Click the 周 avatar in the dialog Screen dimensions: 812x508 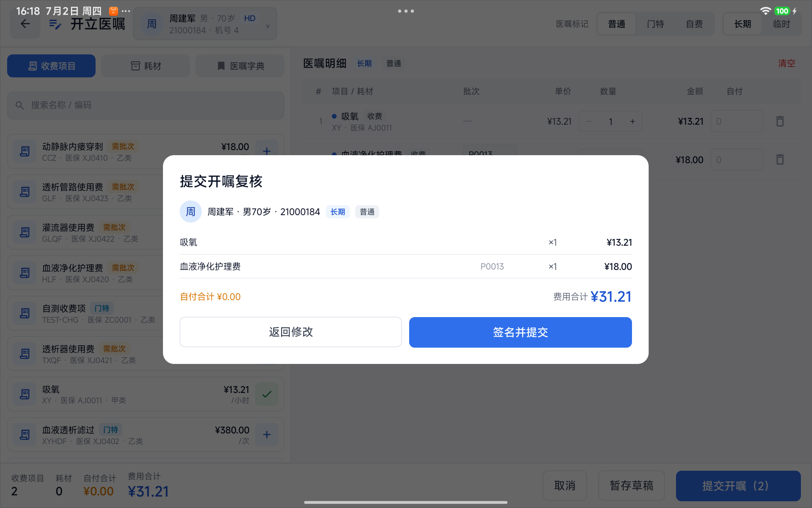(x=191, y=212)
